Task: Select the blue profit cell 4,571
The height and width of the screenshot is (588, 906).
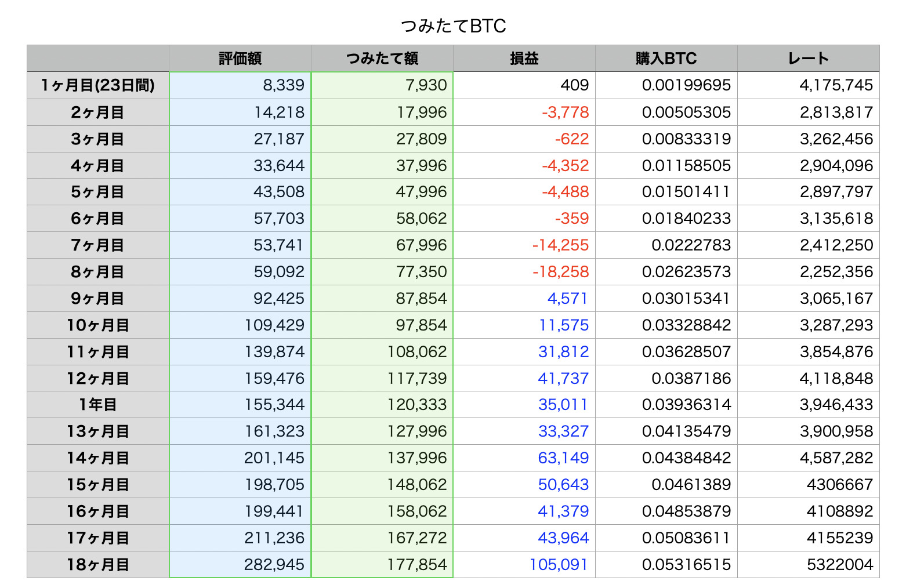Action: [x=524, y=298]
